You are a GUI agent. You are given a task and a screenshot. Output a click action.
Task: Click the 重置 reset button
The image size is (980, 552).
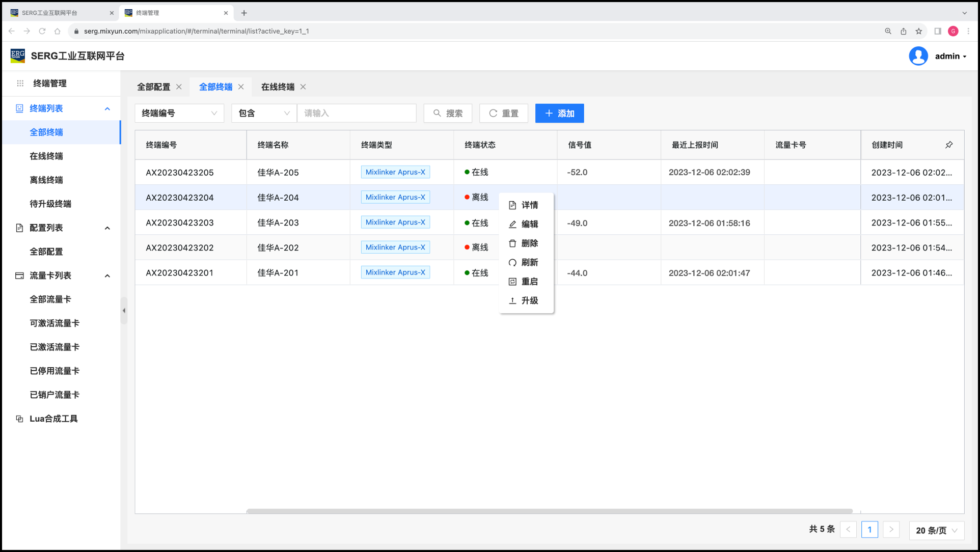[503, 113]
